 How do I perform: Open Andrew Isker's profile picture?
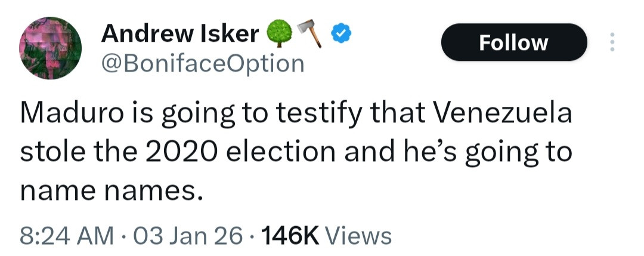point(51,47)
